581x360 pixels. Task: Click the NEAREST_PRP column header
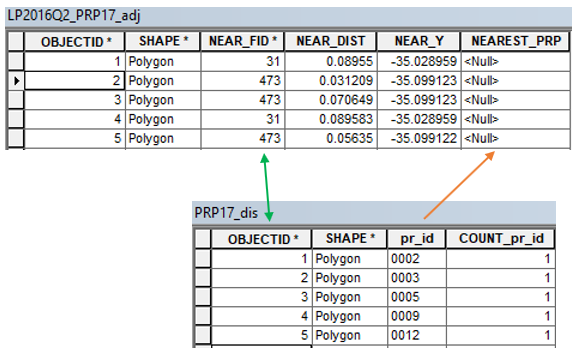coord(515,41)
